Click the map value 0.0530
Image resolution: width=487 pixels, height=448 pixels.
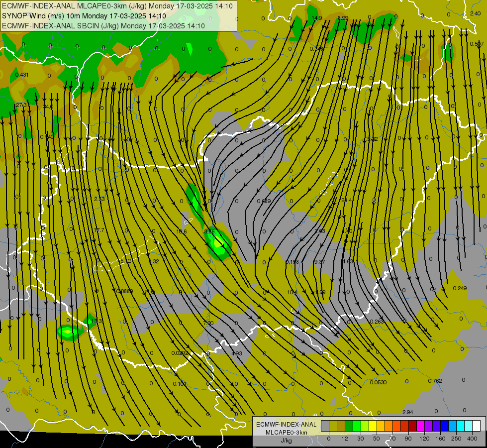click(x=378, y=382)
